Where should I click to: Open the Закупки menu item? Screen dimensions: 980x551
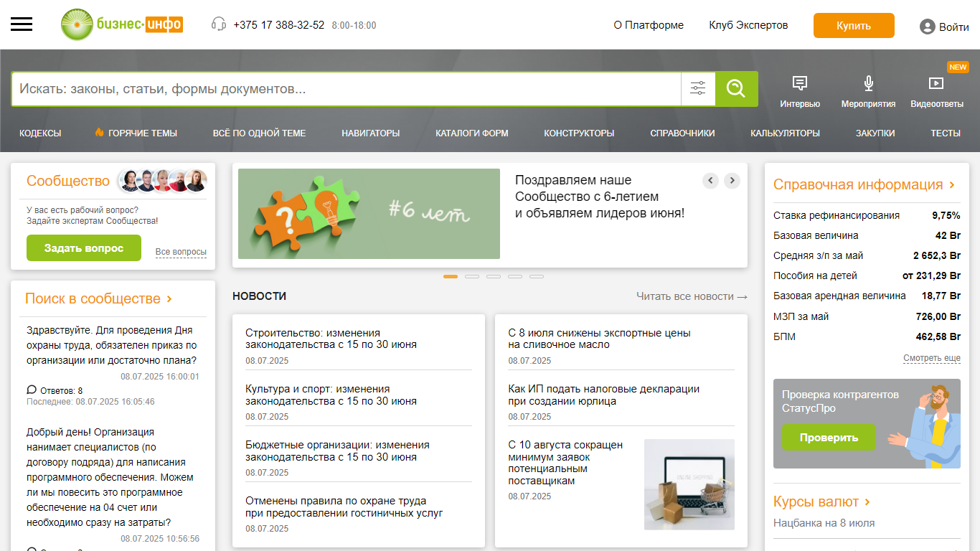[875, 133]
